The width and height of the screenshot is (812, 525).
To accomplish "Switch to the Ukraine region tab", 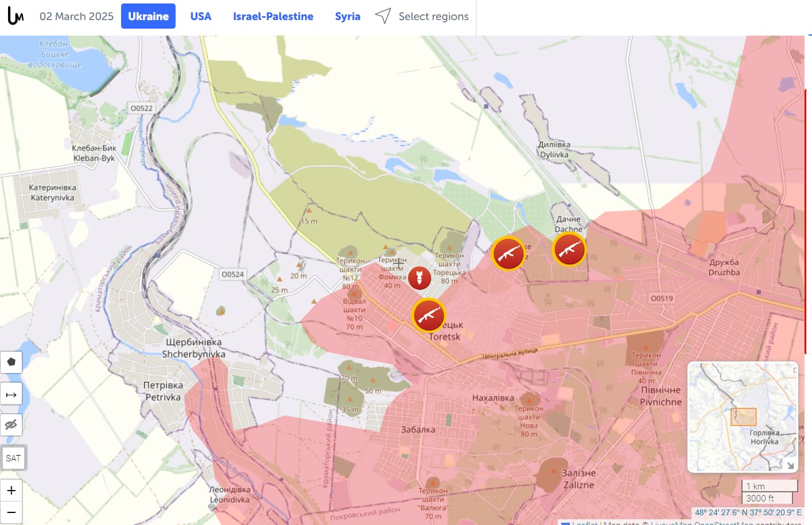I will pyautogui.click(x=148, y=16).
